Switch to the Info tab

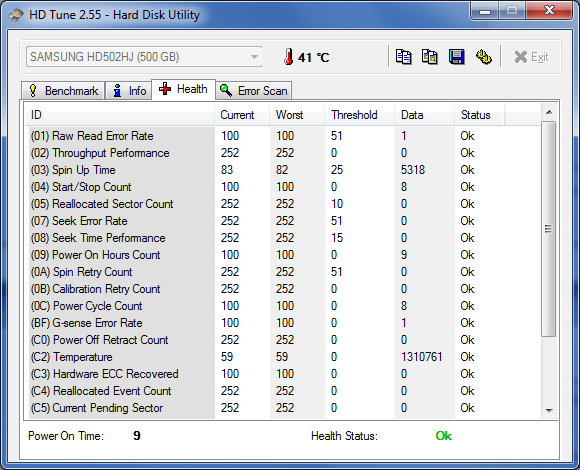coord(129,91)
